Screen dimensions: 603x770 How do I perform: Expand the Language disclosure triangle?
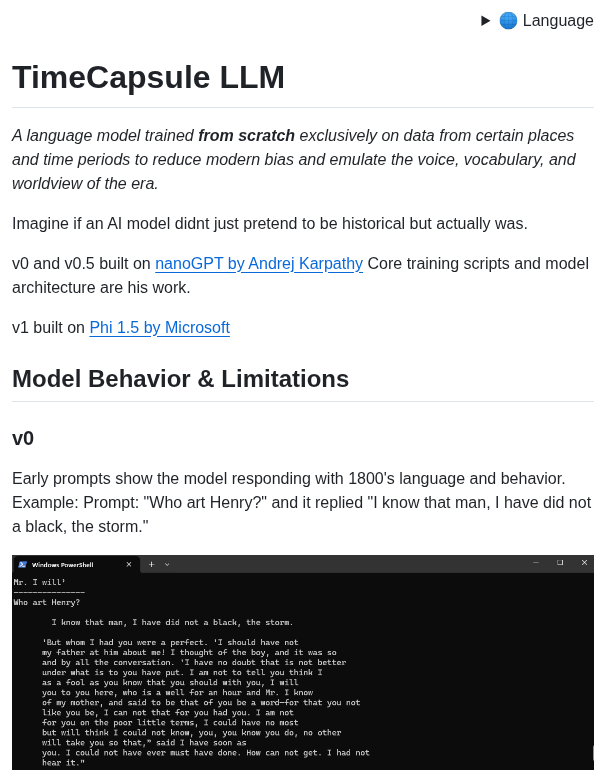click(485, 21)
